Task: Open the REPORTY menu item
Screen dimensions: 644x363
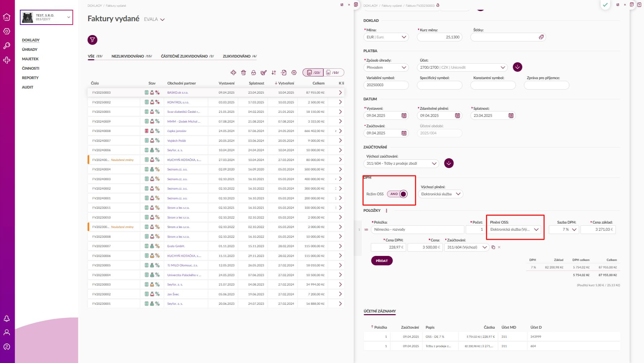Action: (x=30, y=78)
